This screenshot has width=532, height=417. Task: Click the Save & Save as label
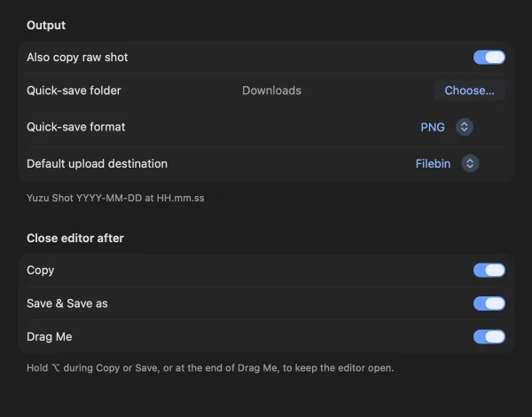(x=67, y=303)
